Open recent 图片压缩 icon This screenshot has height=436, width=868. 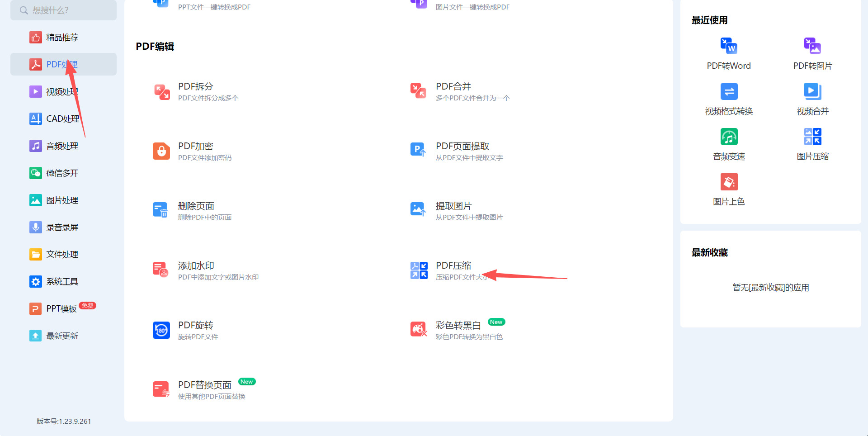pyautogui.click(x=812, y=137)
